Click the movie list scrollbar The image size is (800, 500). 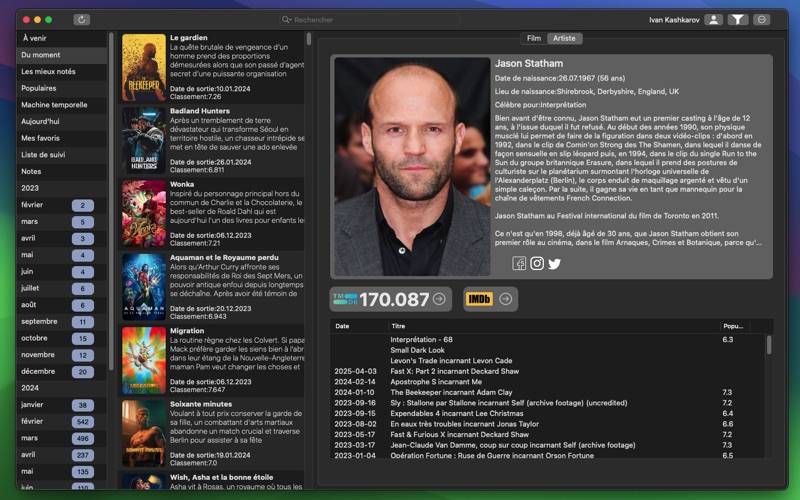309,39
